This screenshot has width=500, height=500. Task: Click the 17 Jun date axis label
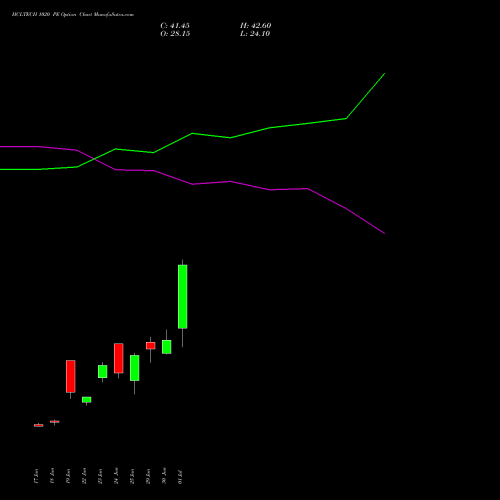coord(36,476)
